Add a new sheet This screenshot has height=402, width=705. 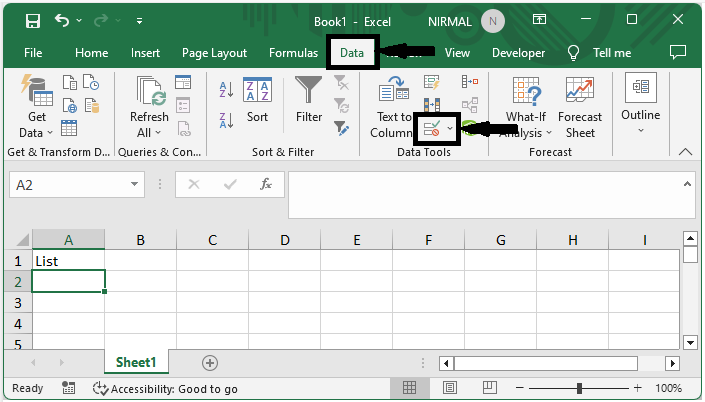coord(209,362)
